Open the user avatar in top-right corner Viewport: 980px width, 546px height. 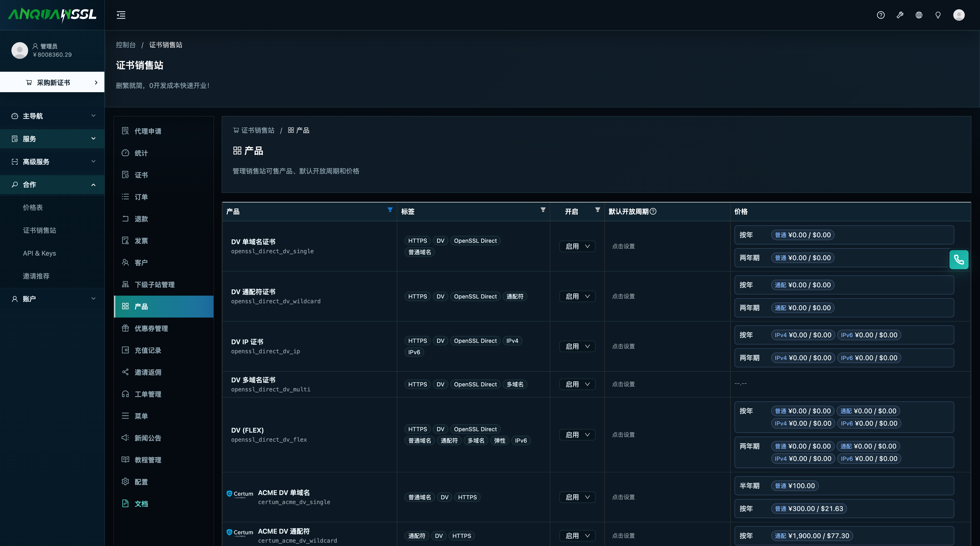point(959,15)
